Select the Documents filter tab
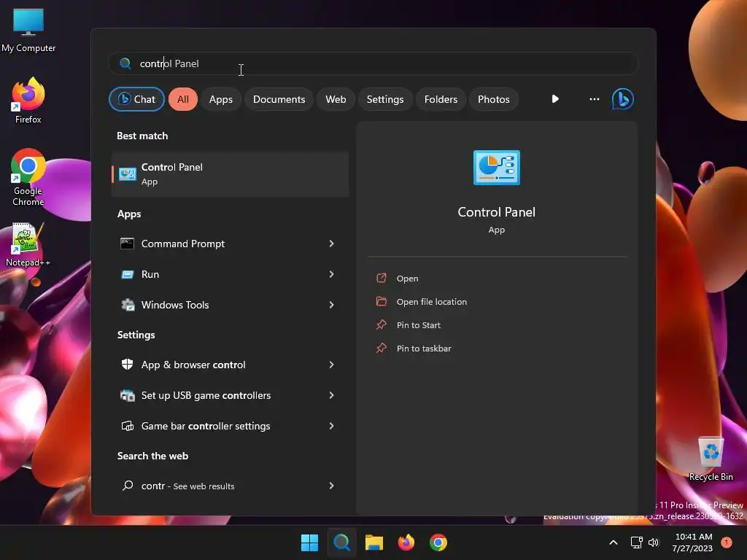747x560 pixels. pos(279,99)
